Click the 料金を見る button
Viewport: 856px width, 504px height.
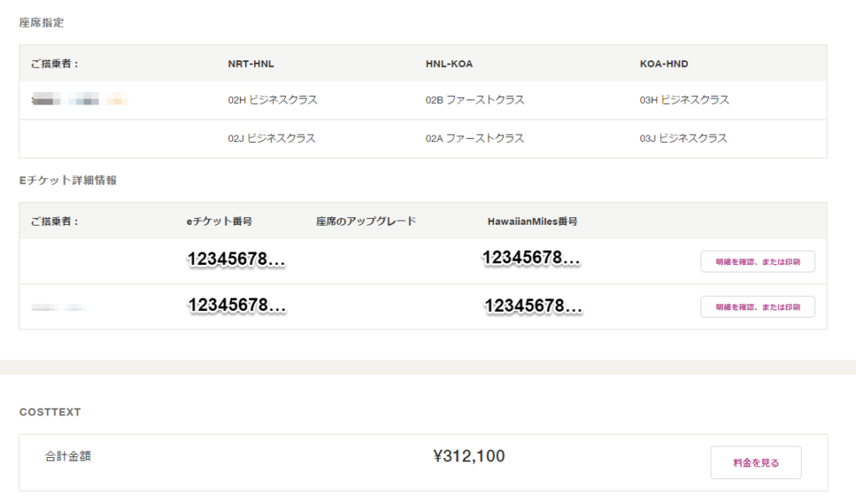[x=756, y=462]
